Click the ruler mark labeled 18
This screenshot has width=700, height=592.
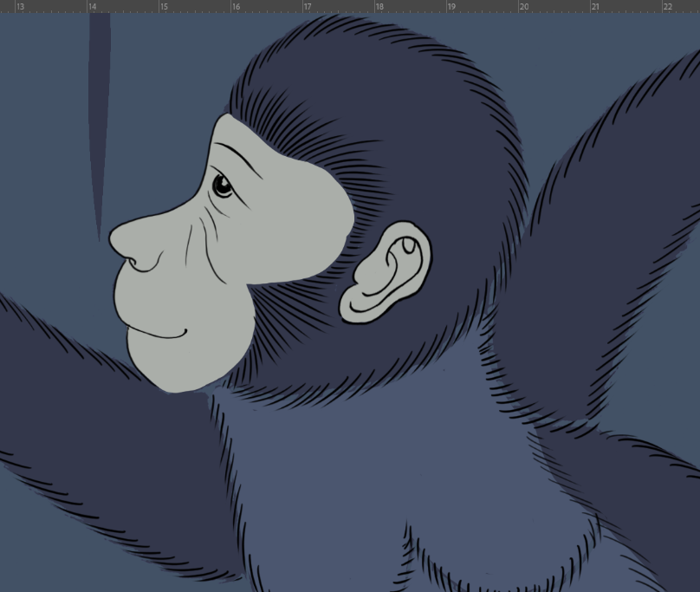(379, 6)
